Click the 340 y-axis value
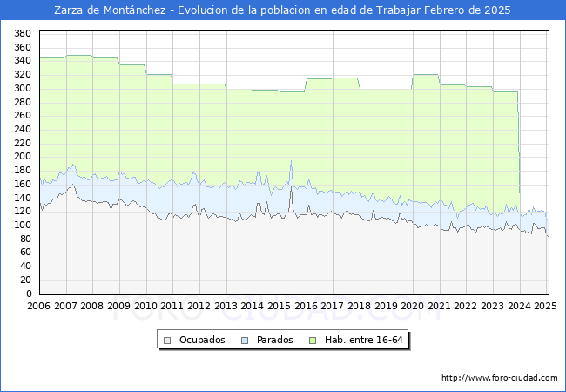 pos(23,61)
